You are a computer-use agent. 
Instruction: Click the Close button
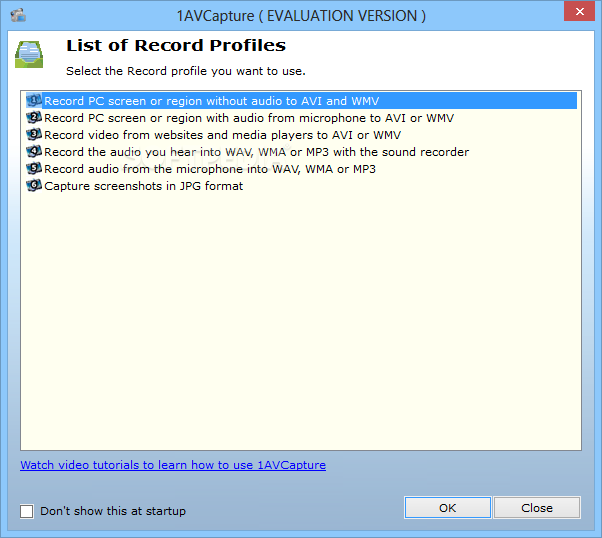pyautogui.click(x=537, y=508)
